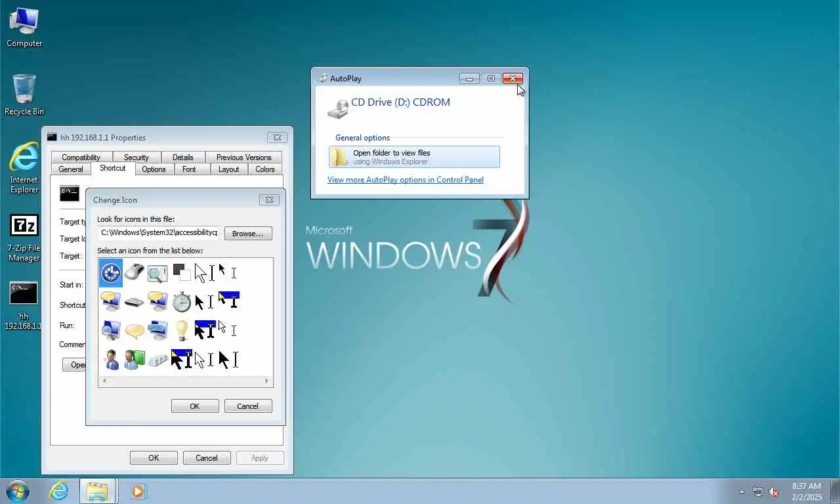Select the black and white contrast squares icon

[x=181, y=272]
